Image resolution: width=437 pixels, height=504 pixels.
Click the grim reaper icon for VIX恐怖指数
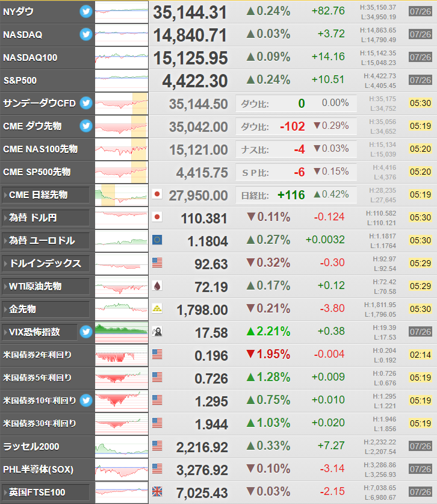(157, 331)
